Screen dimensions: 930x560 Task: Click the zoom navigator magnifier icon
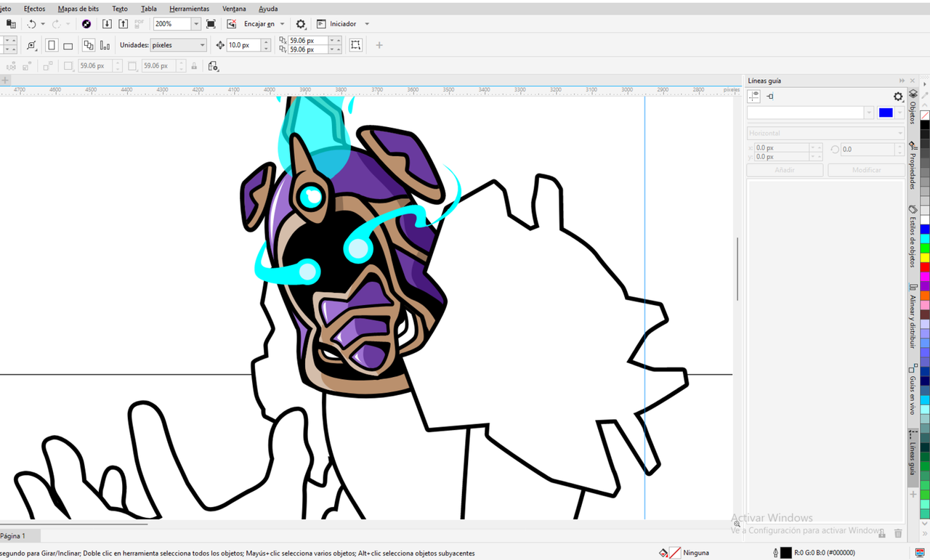tap(737, 524)
